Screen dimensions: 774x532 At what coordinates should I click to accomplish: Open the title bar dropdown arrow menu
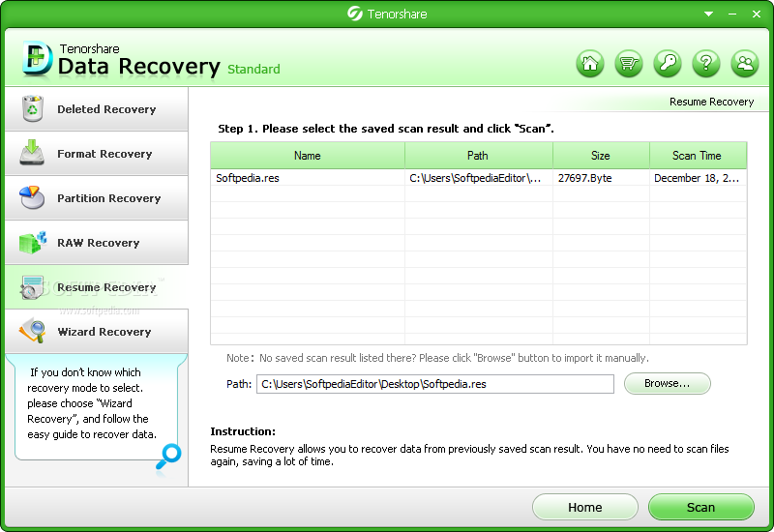pyautogui.click(x=708, y=15)
